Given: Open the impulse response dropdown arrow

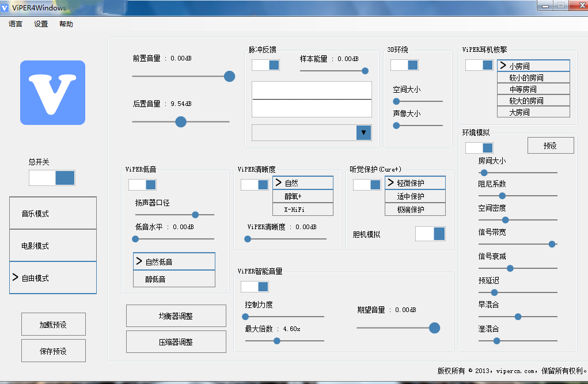Looking at the screenshot, I should (x=363, y=132).
